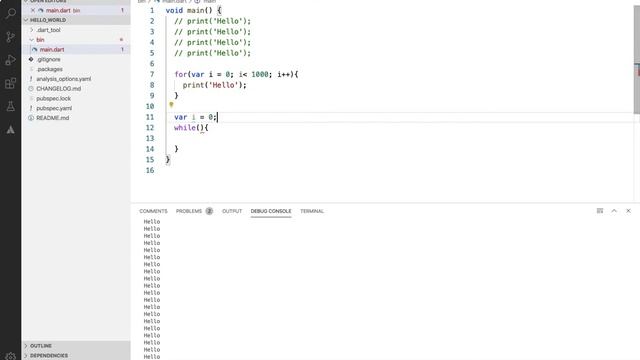Select the Debug Console tab

[x=271, y=211]
